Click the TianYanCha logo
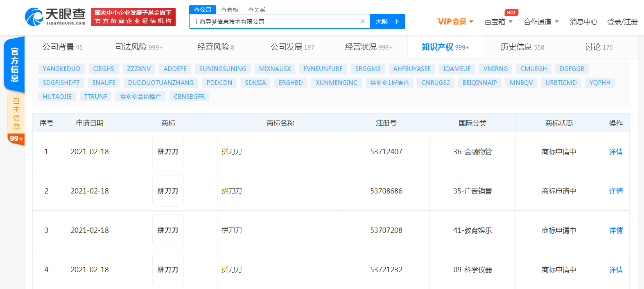This screenshot has width=644, height=289. pos(55,17)
